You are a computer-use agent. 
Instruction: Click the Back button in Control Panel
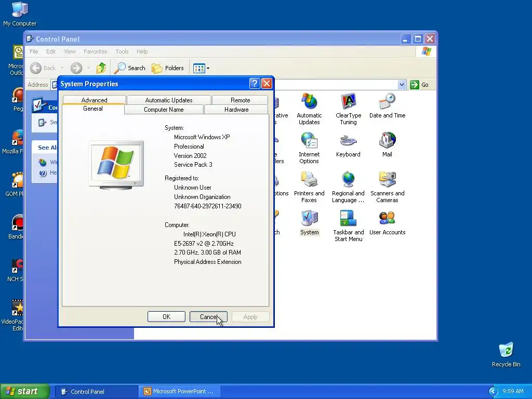click(43, 68)
